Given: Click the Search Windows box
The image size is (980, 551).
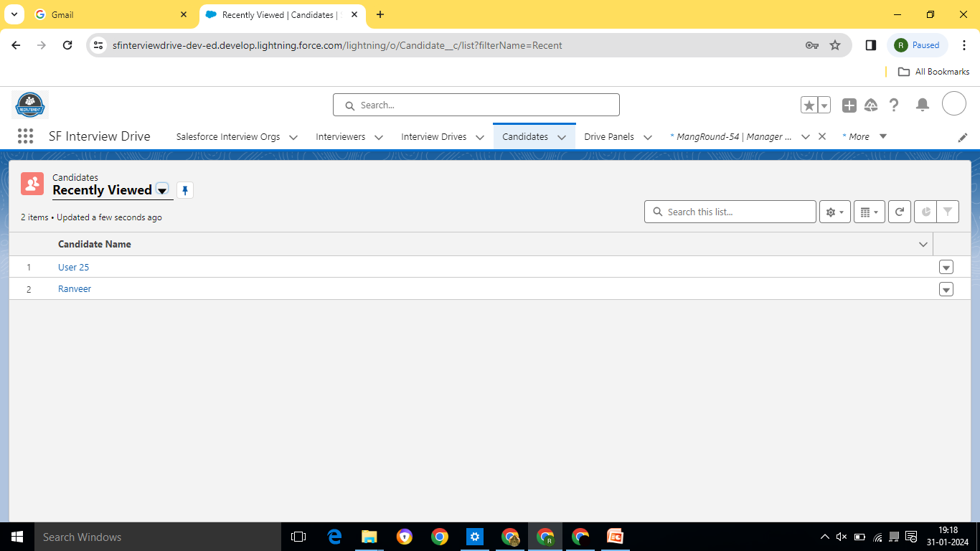Looking at the screenshot, I should [x=158, y=537].
